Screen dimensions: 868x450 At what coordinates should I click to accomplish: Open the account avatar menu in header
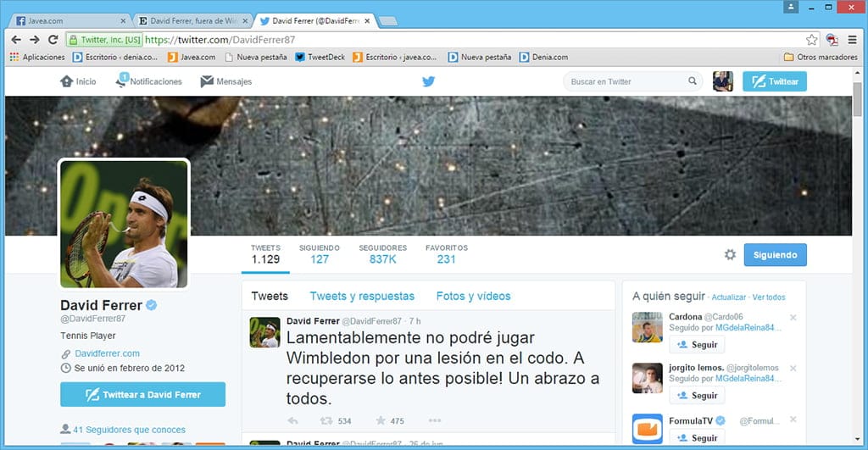point(723,81)
